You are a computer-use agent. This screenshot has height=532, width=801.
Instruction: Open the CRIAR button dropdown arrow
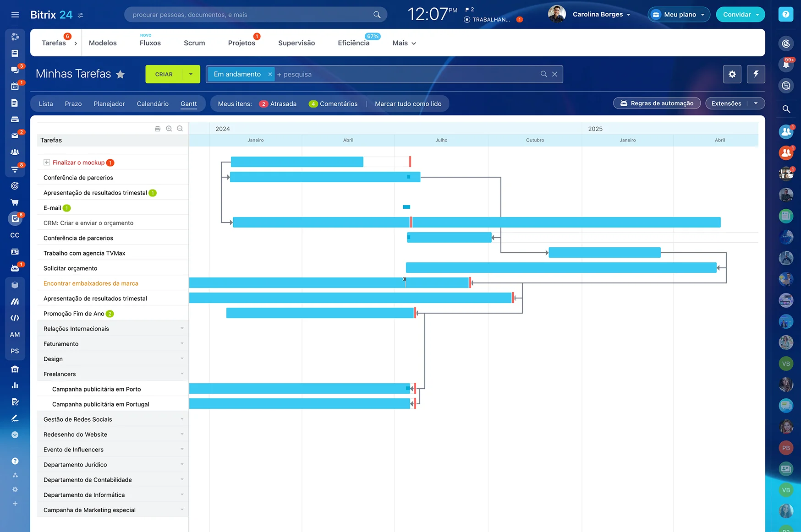[x=192, y=74]
